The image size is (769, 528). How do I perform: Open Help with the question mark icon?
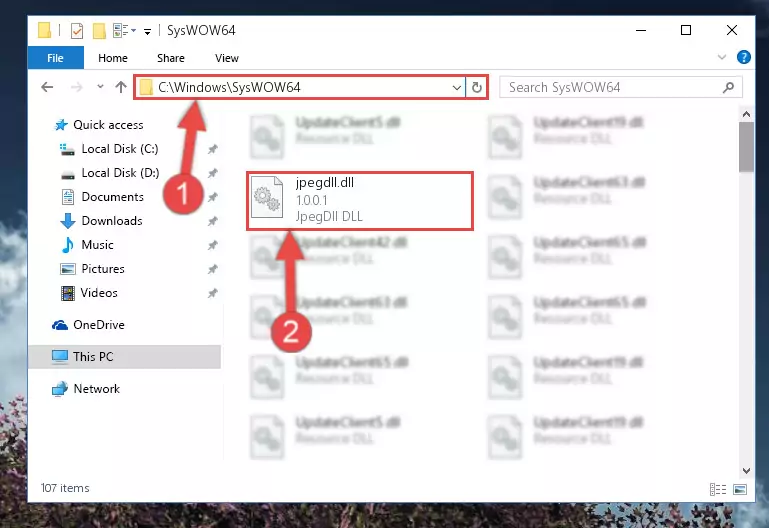(743, 57)
